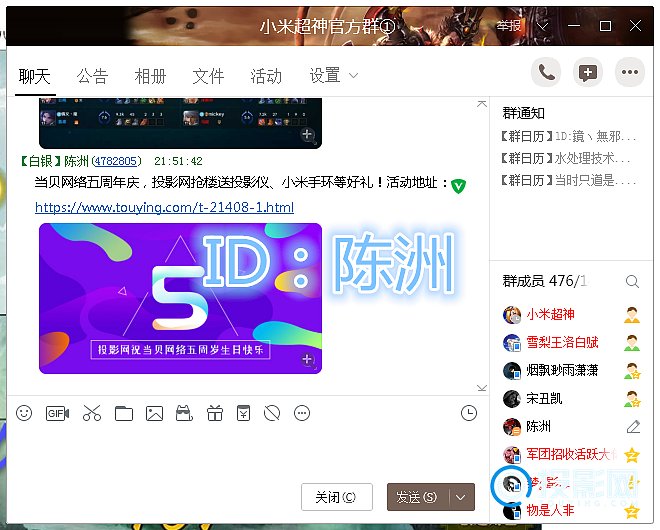Open the GIF recorder tool

coord(57,413)
